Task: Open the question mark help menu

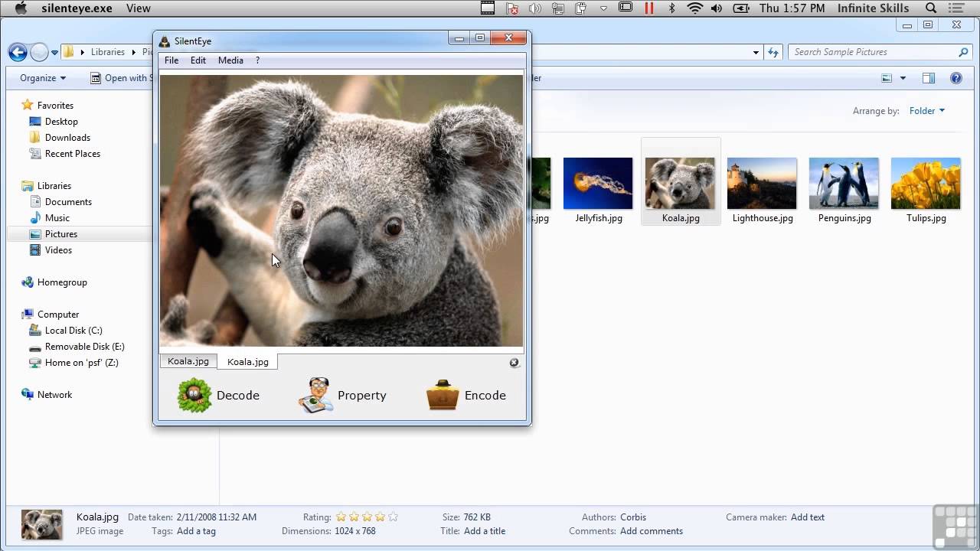Action: click(257, 60)
